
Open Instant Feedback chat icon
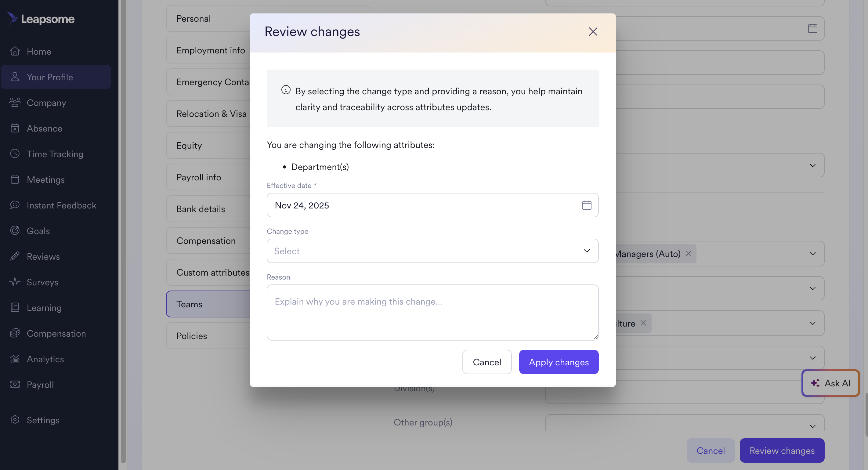(15, 205)
